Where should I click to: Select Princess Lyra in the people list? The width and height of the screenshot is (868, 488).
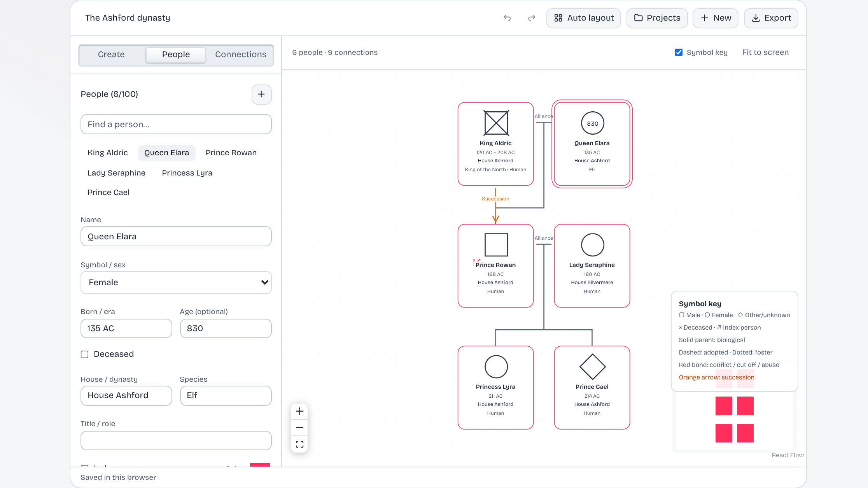point(187,173)
